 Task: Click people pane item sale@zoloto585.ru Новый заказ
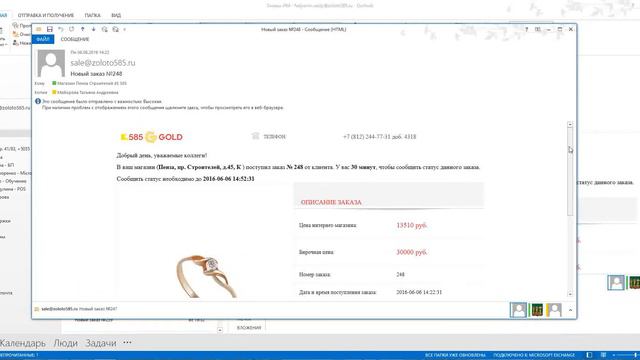(x=79, y=309)
